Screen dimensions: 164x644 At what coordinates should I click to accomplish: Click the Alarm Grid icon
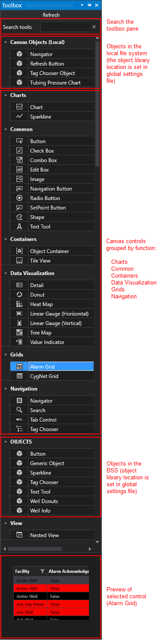pyautogui.click(x=19, y=367)
